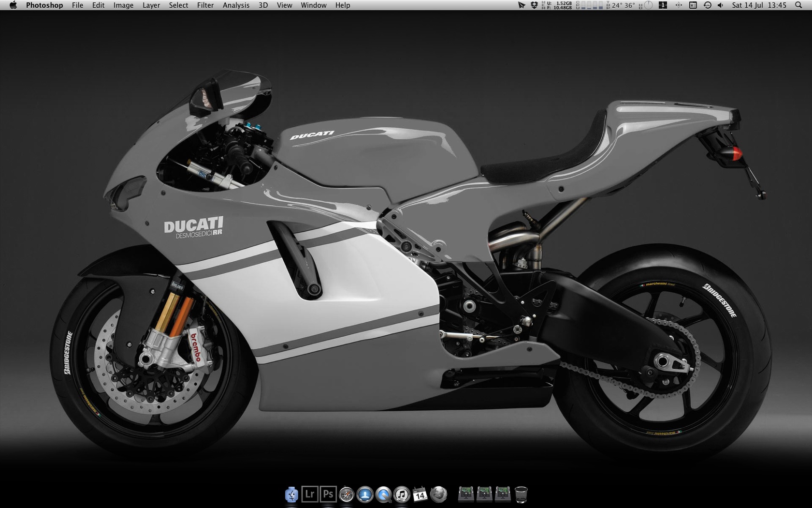Open the Calendar dock icon showing 14

point(420,494)
